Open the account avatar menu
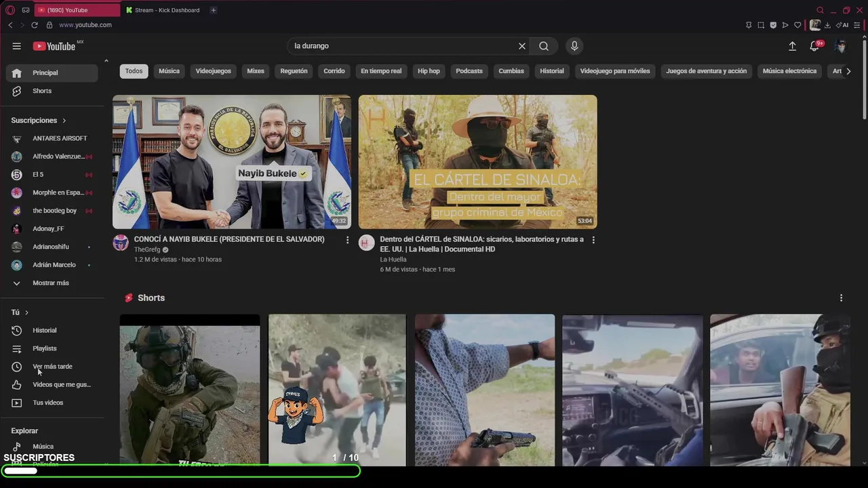The image size is (868, 488). tap(841, 46)
